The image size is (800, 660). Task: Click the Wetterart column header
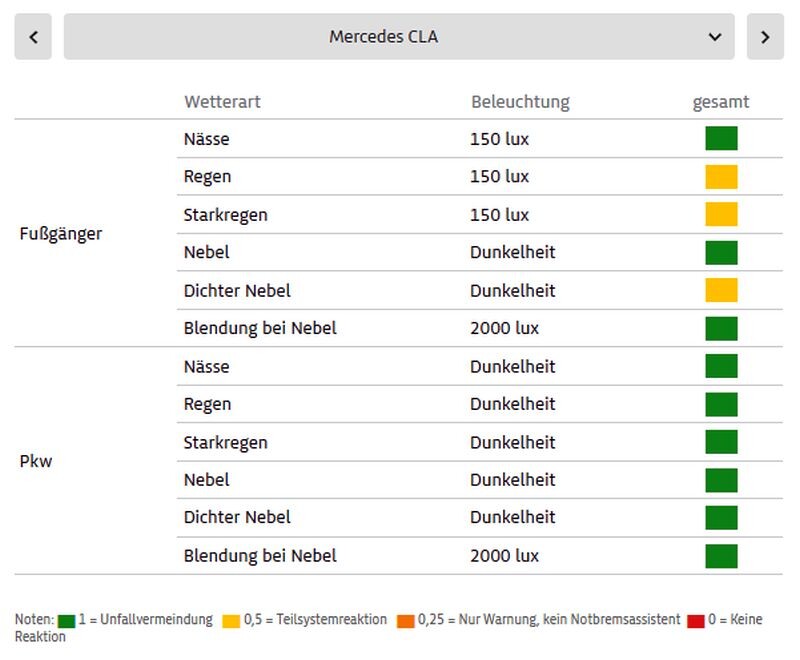[x=222, y=102]
